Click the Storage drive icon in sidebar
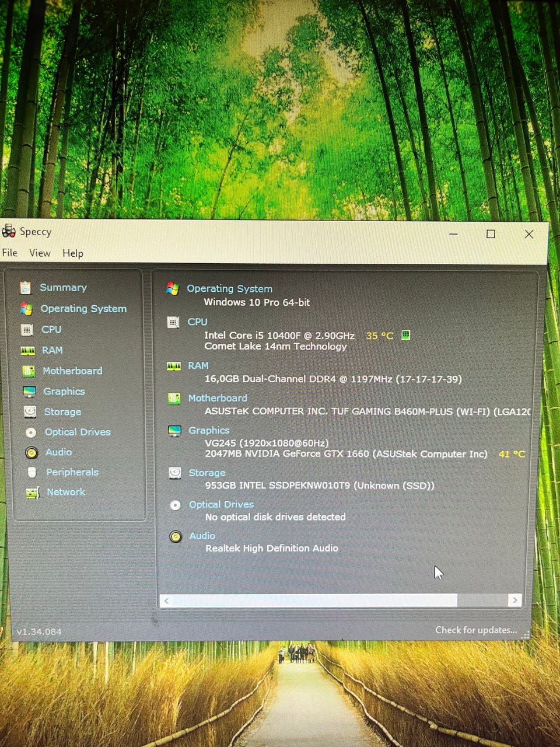Screen dimensions: 560x747 (30, 412)
